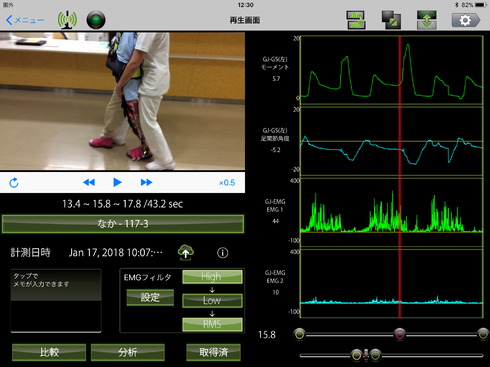Tap the memo input field
Viewport: 490px width, 367px height.
click(56, 301)
